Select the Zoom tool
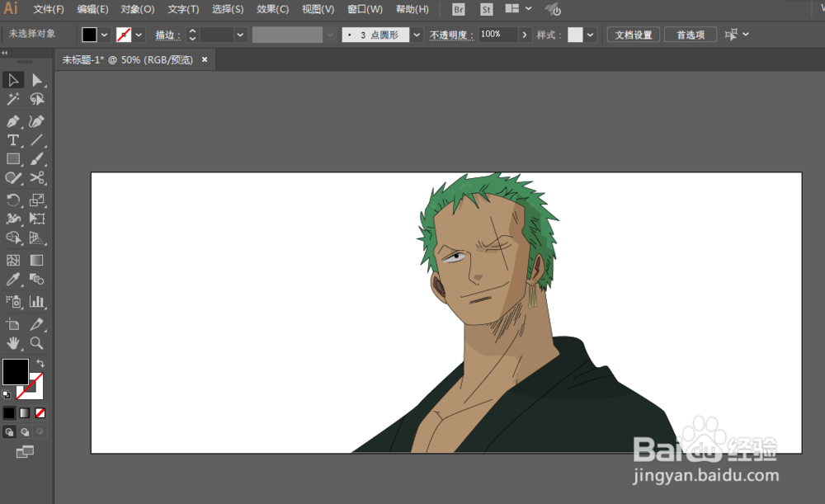This screenshot has width=825, height=504. point(36,343)
